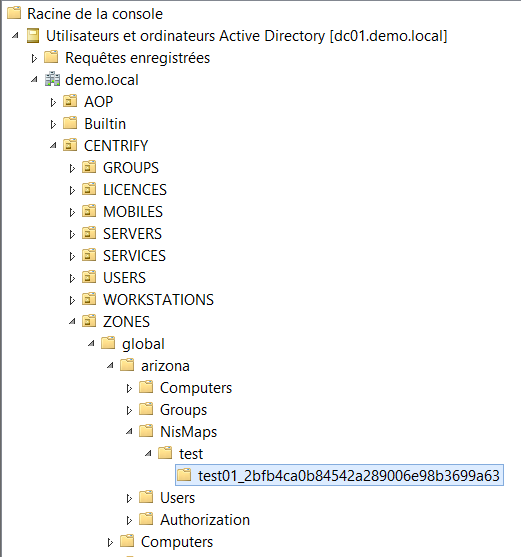
Task: Expand the SERVERS organizational unit
Action: (x=72, y=234)
